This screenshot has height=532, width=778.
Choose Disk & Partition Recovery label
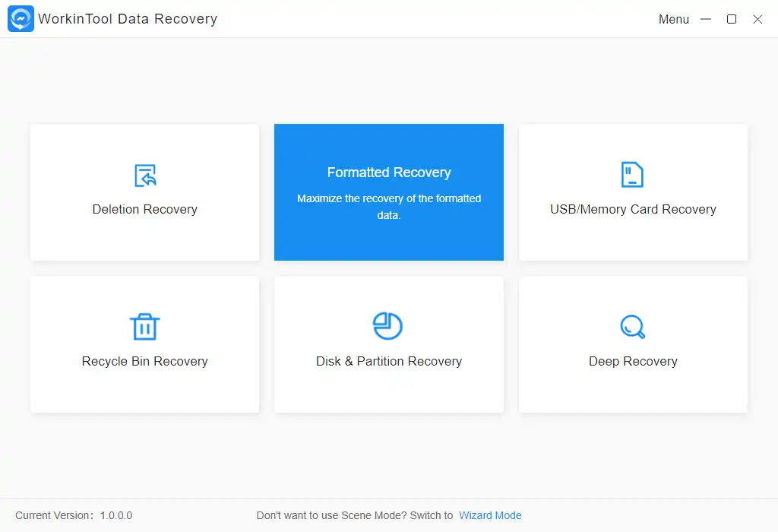389,361
